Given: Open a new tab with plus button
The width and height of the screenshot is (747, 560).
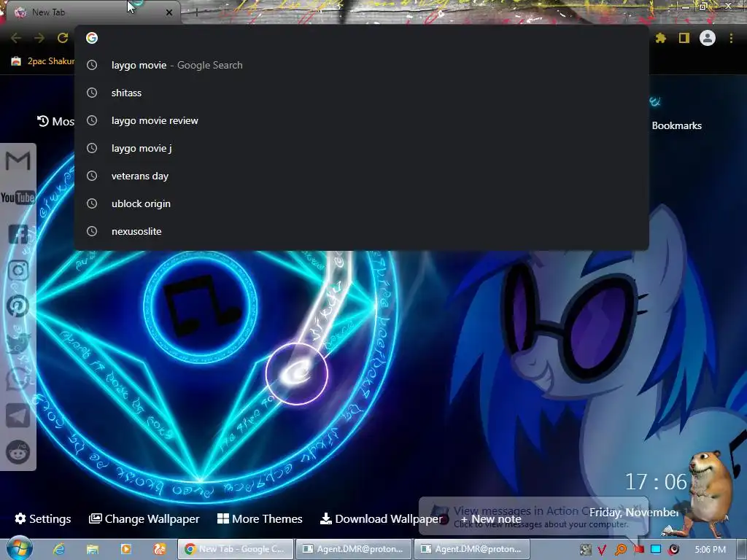Looking at the screenshot, I should click(x=196, y=12).
